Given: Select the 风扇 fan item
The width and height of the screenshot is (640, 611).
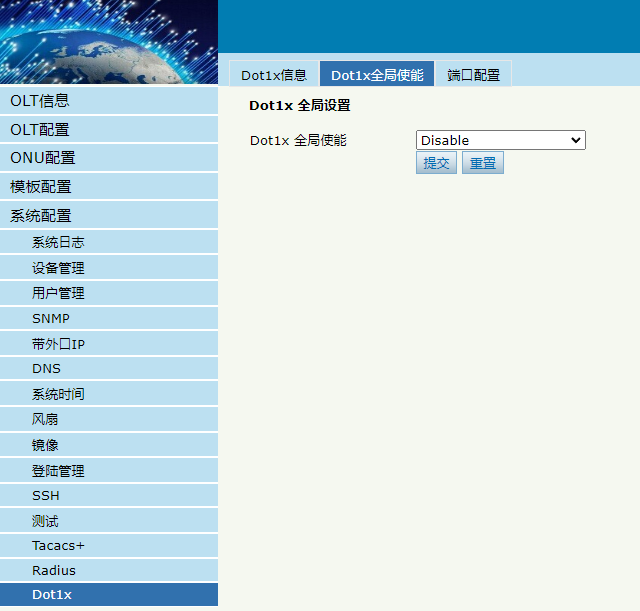Looking at the screenshot, I should click(109, 419).
